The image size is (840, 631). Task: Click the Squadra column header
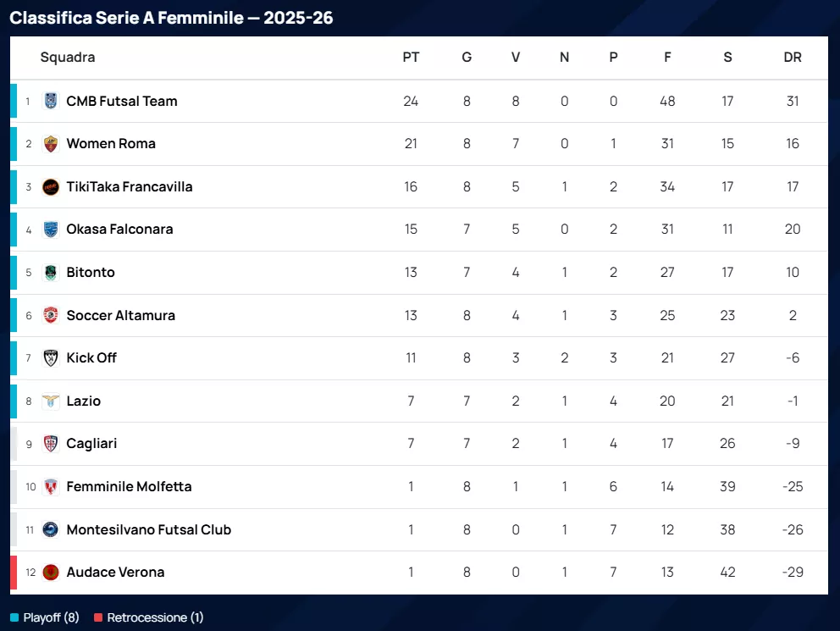pos(68,58)
